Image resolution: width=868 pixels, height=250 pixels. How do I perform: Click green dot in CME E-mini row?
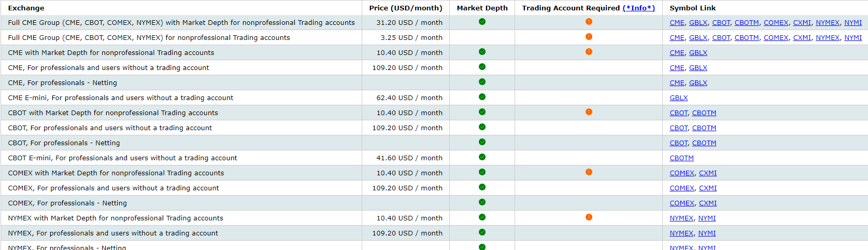(482, 97)
